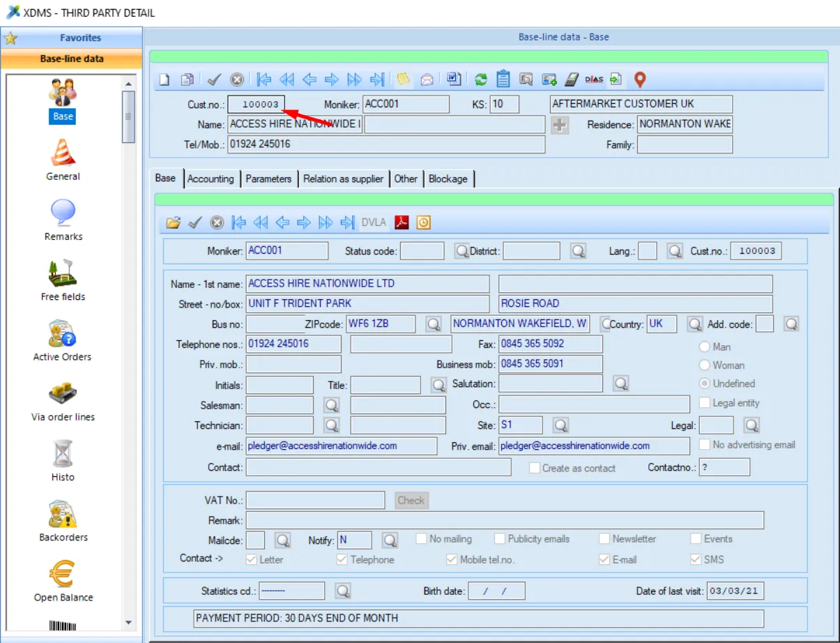This screenshot has width=840, height=643.
Task: Toggle the Newsletter checkbox
Action: pos(604,539)
